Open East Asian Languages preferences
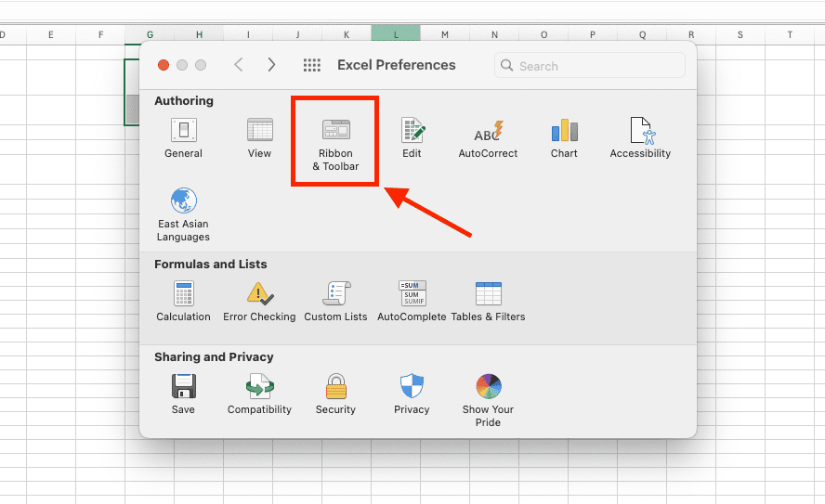Viewport: 825px width, 504px height. [x=183, y=214]
